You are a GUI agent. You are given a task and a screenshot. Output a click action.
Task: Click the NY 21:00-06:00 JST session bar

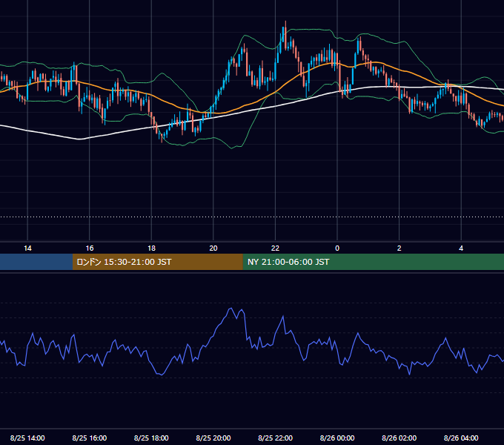373,262
